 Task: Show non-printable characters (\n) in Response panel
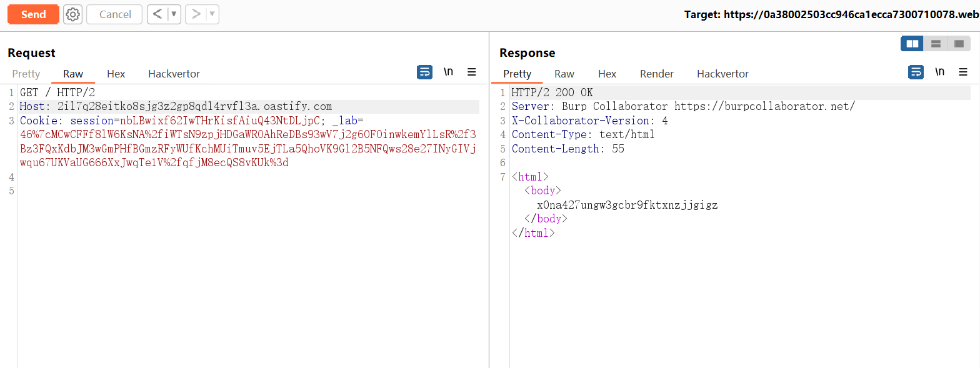(x=939, y=72)
